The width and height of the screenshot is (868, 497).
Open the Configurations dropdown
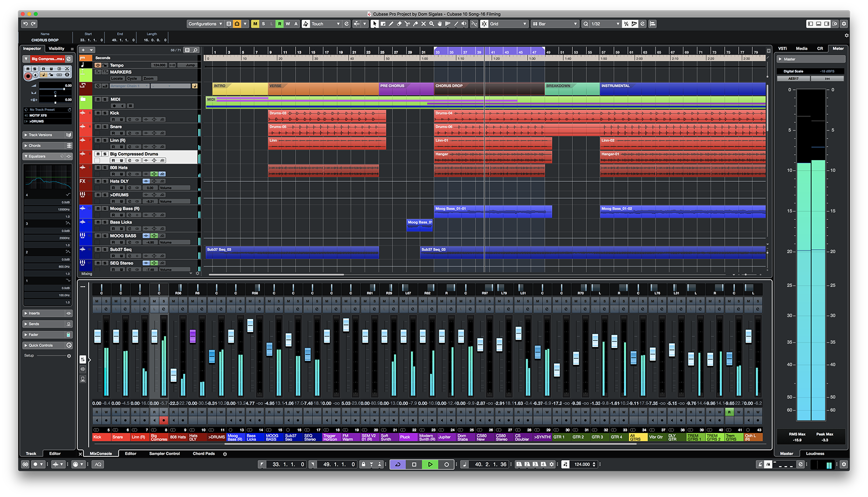pyautogui.click(x=205, y=24)
